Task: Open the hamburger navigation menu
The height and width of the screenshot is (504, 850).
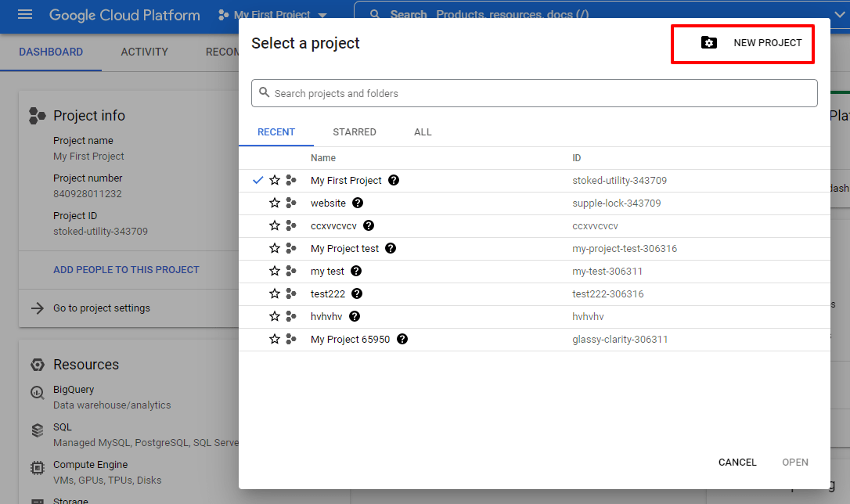Action: click(x=25, y=15)
